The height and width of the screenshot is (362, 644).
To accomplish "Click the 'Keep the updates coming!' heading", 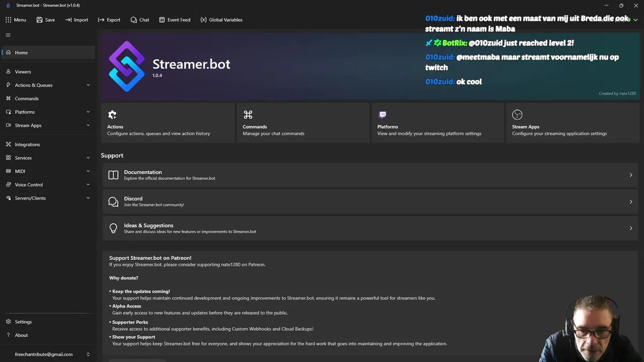I will pyautogui.click(x=141, y=292).
